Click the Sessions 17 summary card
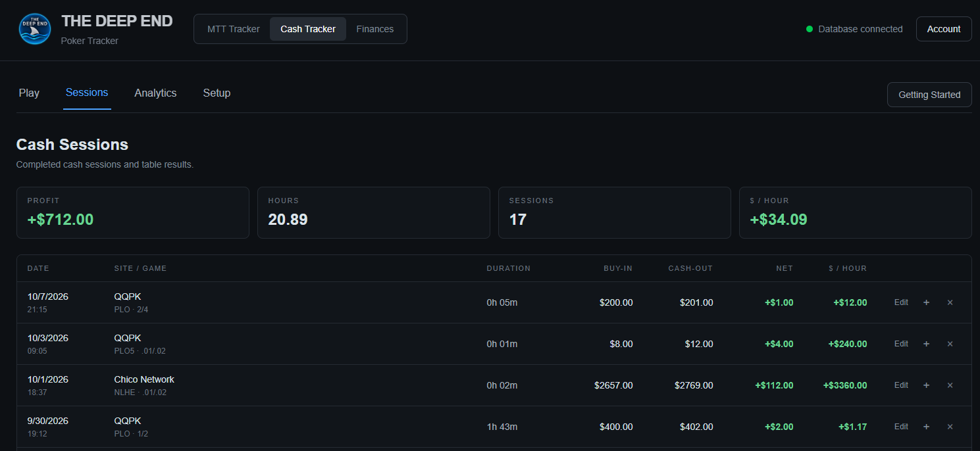The height and width of the screenshot is (451, 980). pyautogui.click(x=615, y=212)
